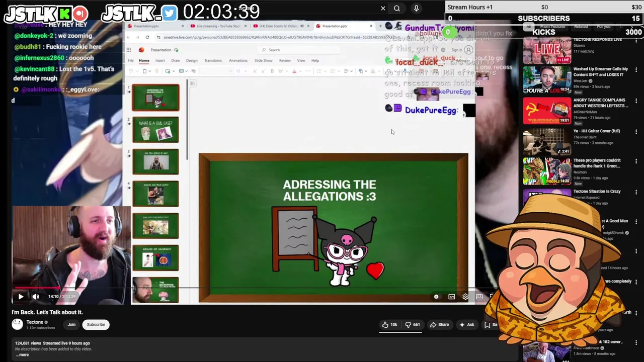Click the YouTube search magnifier icon
The image size is (644, 362).
click(397, 8)
